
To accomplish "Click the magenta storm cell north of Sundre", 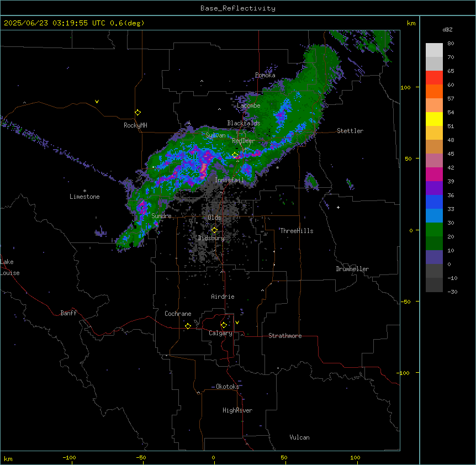I will coord(141,207).
